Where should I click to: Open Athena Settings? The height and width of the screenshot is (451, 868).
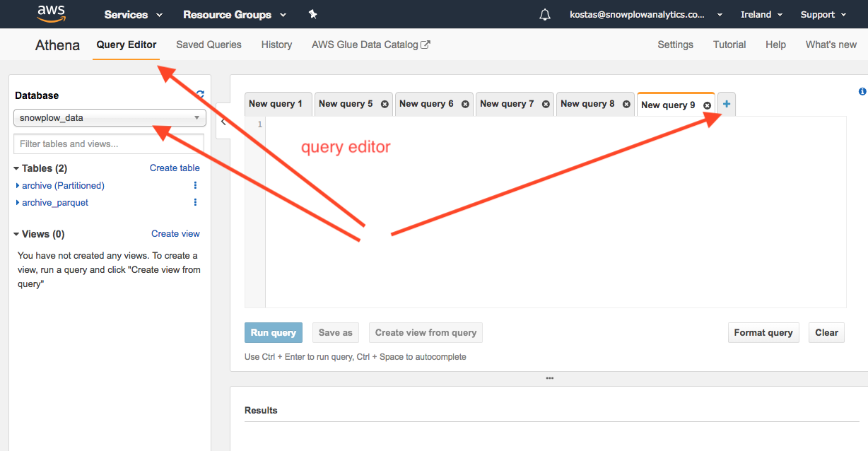pyautogui.click(x=675, y=45)
